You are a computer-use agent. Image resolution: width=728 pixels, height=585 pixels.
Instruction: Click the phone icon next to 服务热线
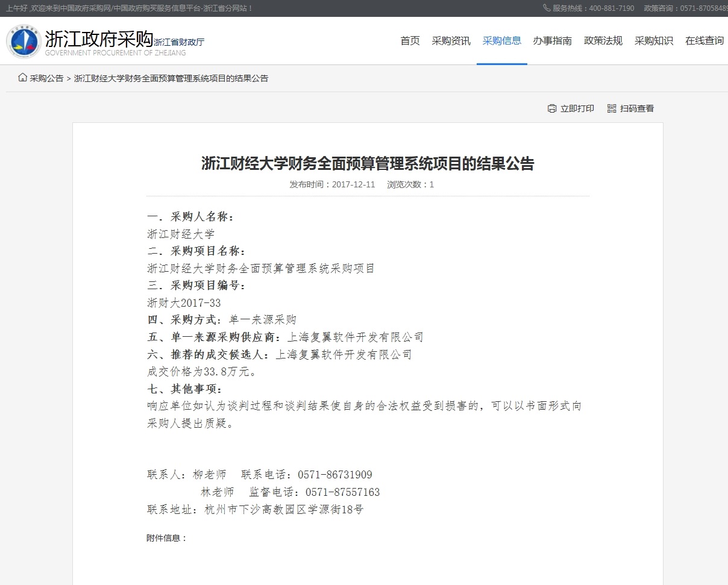pos(547,8)
